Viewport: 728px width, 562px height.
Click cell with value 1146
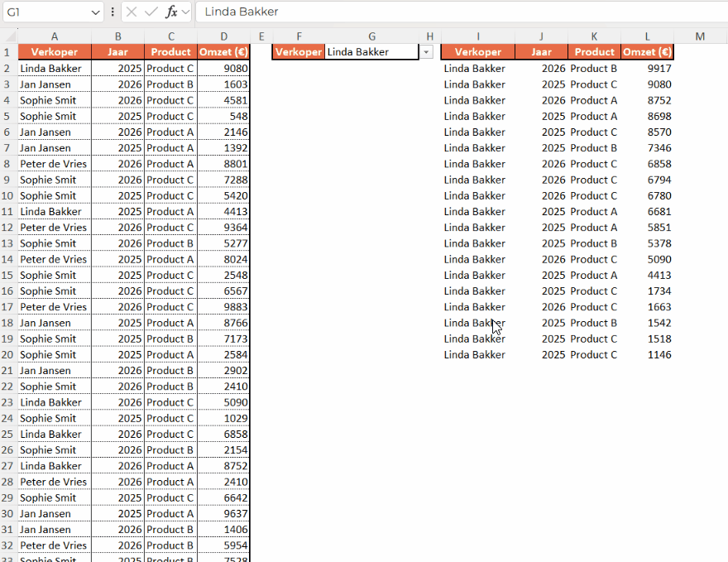(647, 355)
